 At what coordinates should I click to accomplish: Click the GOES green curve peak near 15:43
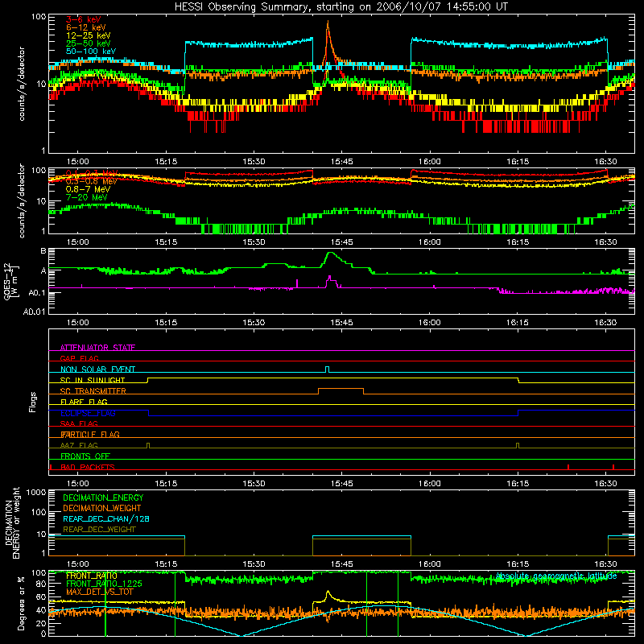(331, 253)
